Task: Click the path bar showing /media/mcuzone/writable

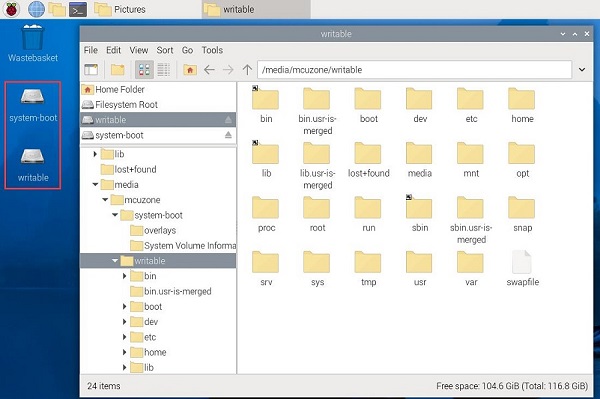Action: (x=414, y=70)
